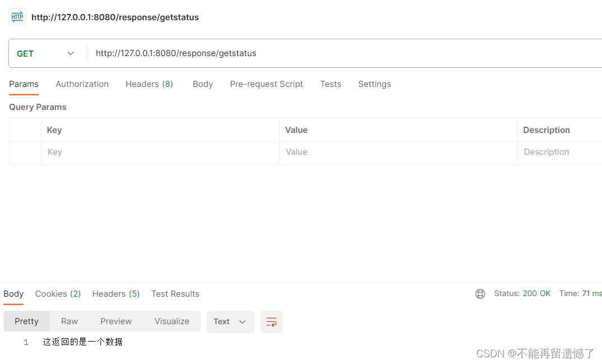
Task: Select the Visualize view button
Action: (x=172, y=321)
